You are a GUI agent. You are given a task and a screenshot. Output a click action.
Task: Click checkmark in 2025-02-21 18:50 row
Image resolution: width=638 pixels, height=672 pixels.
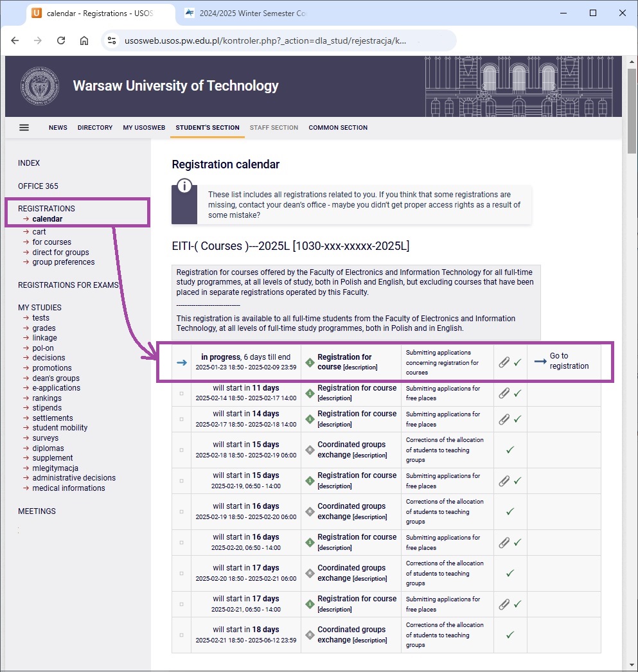(510, 635)
